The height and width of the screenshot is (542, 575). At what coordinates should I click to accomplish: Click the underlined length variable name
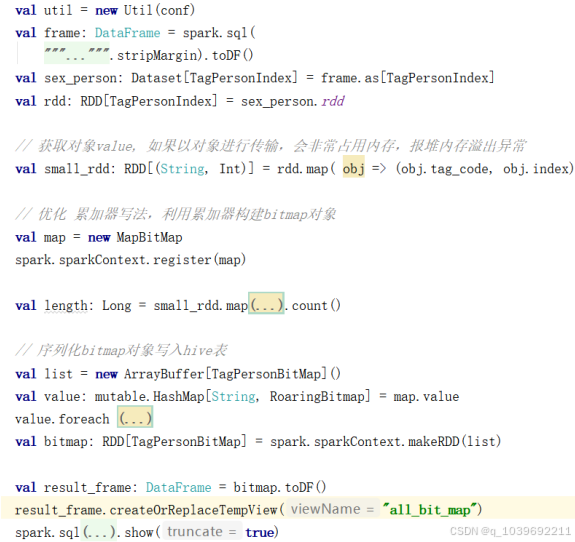(66, 305)
